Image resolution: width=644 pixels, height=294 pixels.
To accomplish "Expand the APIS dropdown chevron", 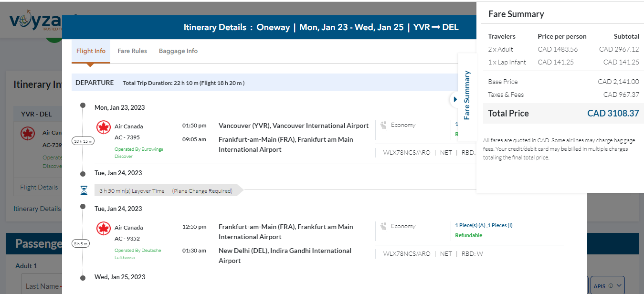I will [619, 286].
